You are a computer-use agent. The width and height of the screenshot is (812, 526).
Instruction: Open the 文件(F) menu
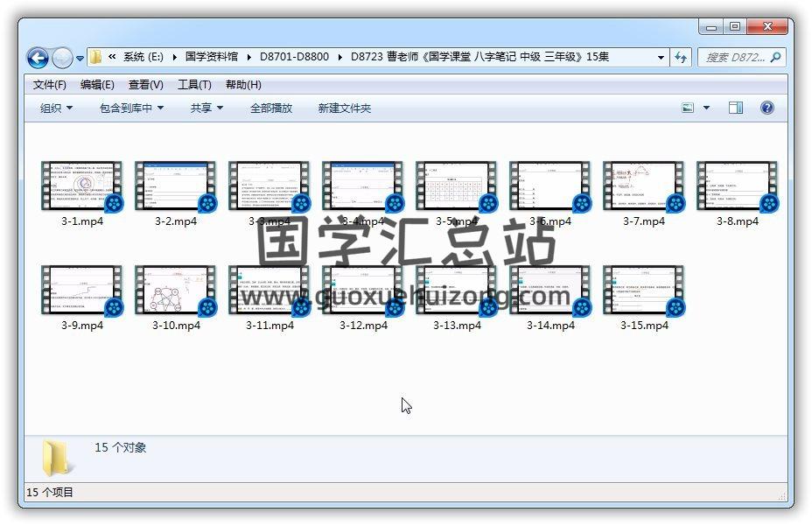(x=50, y=85)
